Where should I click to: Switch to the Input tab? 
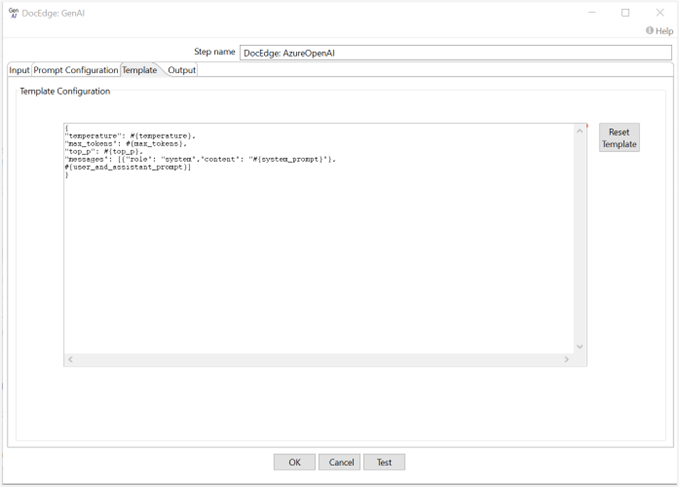(x=20, y=70)
